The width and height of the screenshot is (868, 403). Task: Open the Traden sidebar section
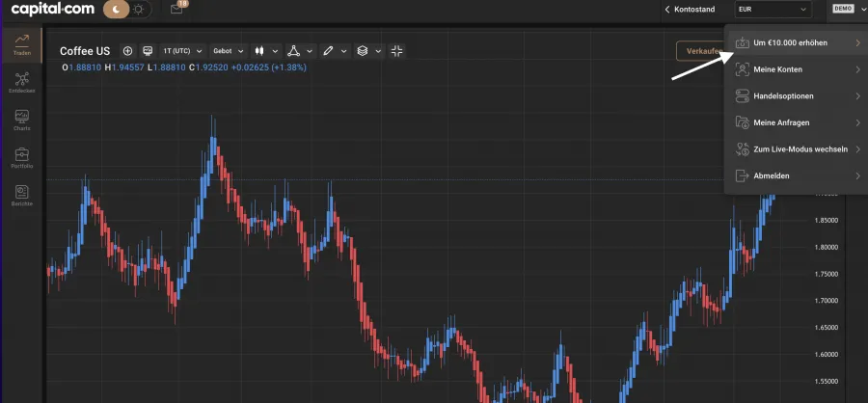click(x=21, y=44)
